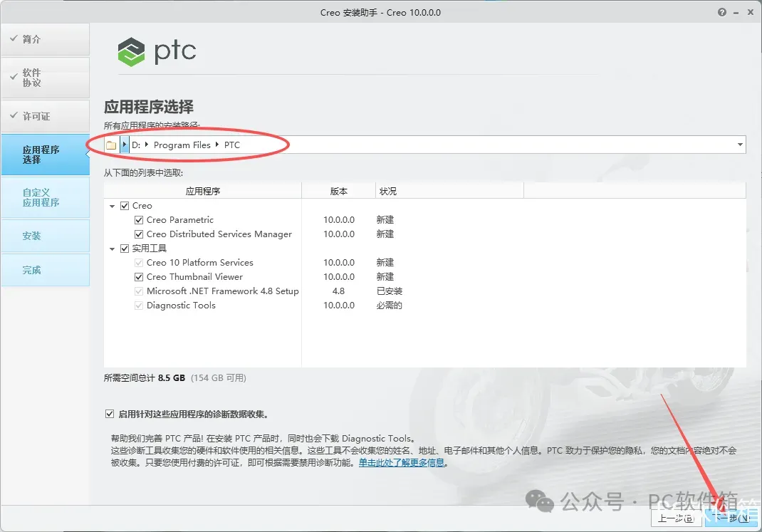Click the 必需的 status text
Viewport: 762px width, 532px height.
pyautogui.click(x=390, y=305)
